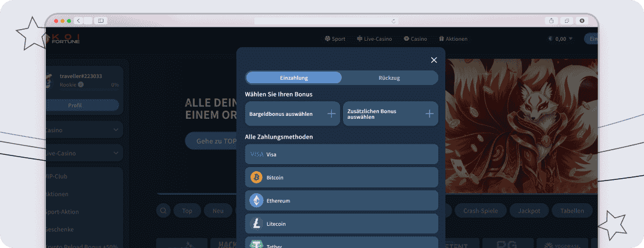Click the browser share icon
The width and height of the screenshot is (644, 248).
click(x=551, y=20)
